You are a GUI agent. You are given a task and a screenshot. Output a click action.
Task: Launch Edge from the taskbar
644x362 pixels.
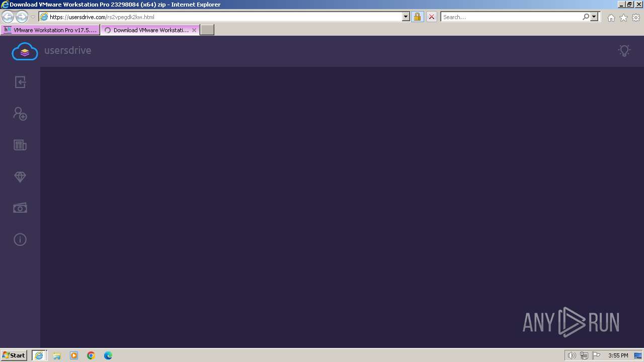tap(108, 355)
